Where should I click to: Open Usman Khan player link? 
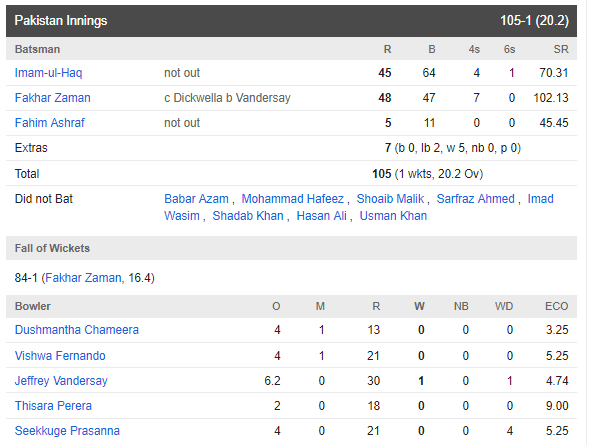[393, 216]
